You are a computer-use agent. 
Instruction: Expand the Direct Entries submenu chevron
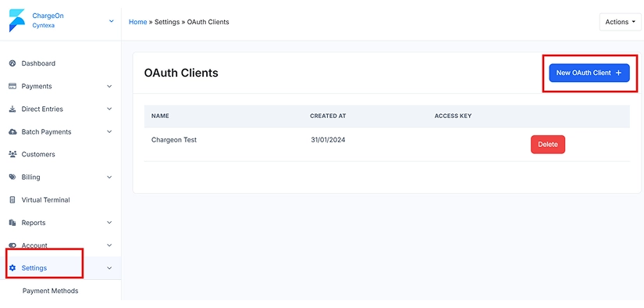point(109,109)
